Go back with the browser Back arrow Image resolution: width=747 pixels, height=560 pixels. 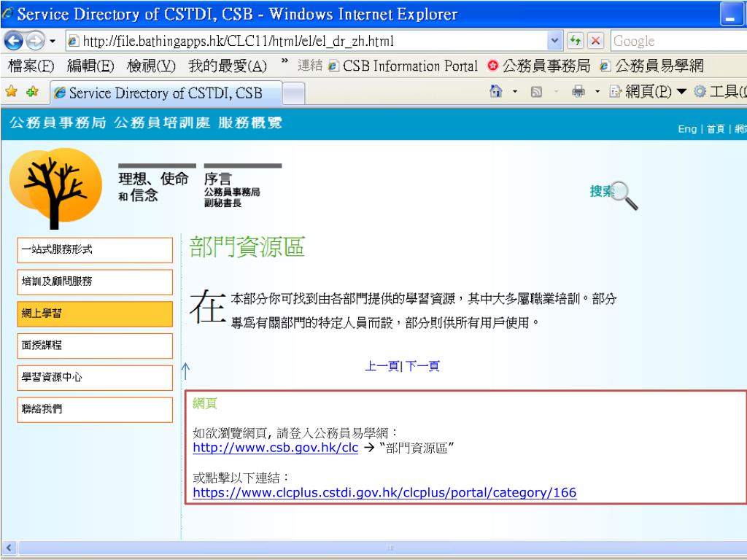coord(13,41)
